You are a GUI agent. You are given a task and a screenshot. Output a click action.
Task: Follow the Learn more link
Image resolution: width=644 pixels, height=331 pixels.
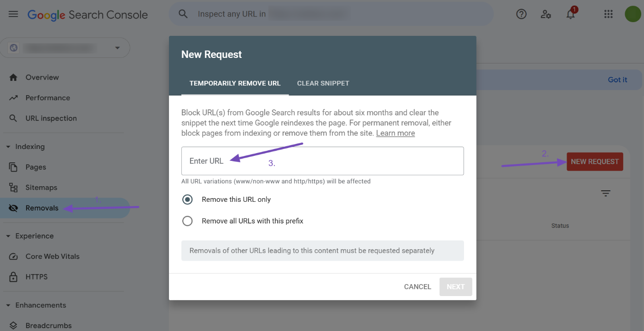395,133
